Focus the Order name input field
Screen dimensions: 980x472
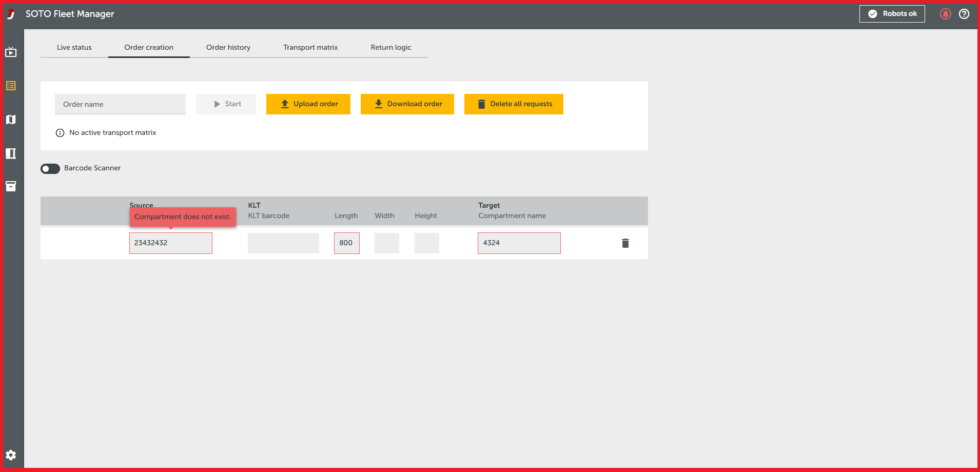pyautogui.click(x=120, y=104)
